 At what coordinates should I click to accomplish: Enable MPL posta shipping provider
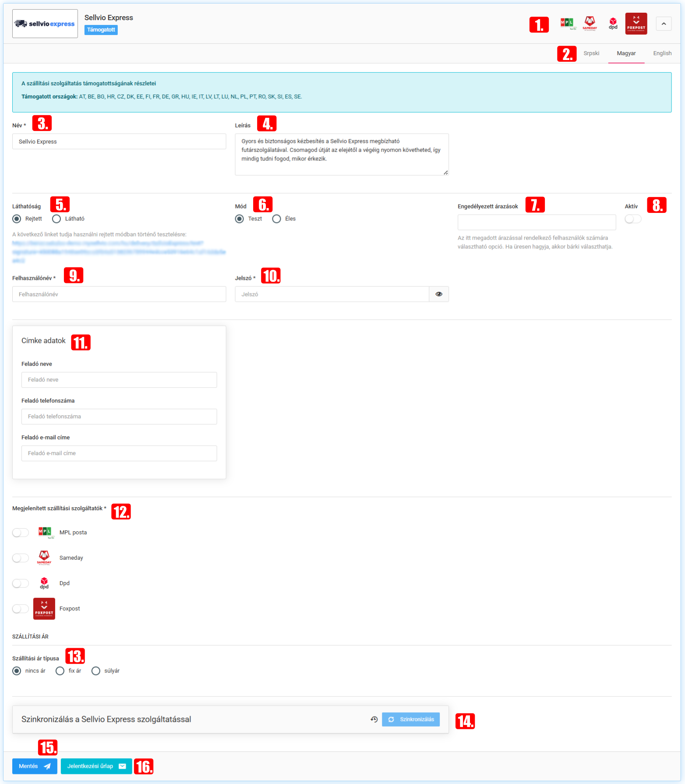(x=21, y=533)
